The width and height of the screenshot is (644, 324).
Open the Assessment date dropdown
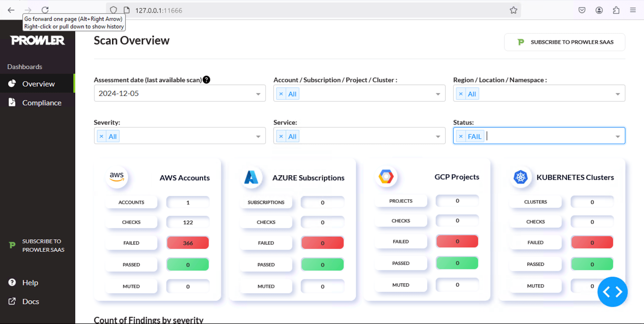point(180,93)
